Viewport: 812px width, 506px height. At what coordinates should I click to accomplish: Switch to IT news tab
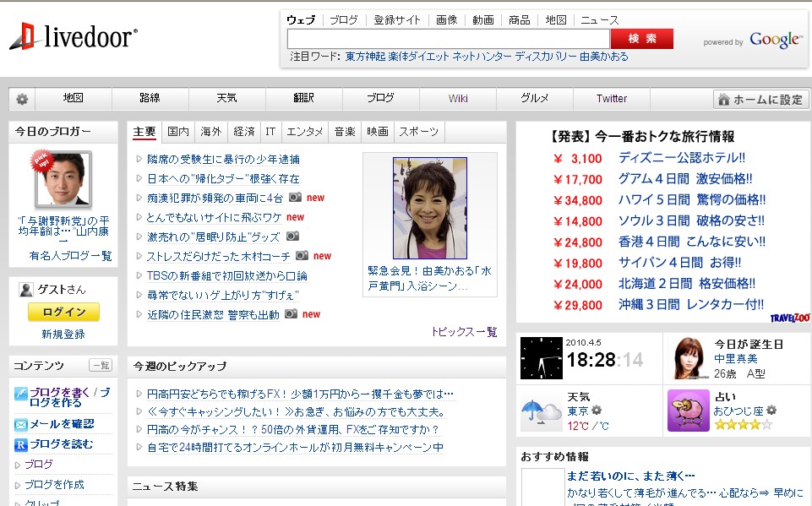coord(270,132)
